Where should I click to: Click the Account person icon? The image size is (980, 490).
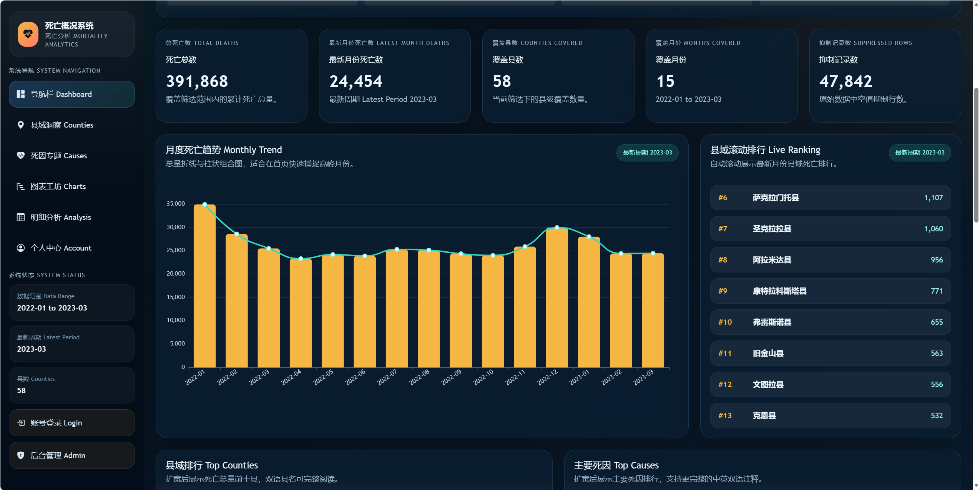(21, 248)
